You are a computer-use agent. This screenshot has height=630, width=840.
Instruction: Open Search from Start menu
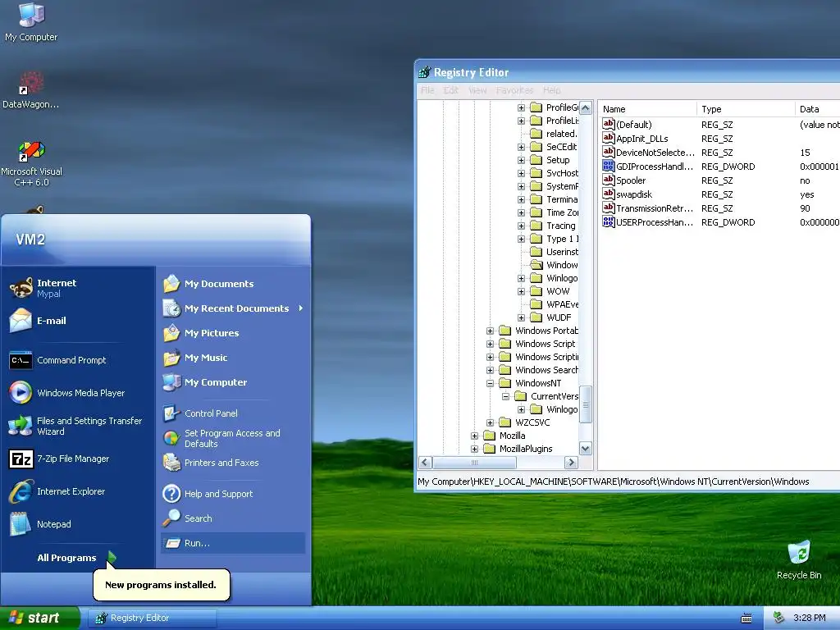coord(187,518)
